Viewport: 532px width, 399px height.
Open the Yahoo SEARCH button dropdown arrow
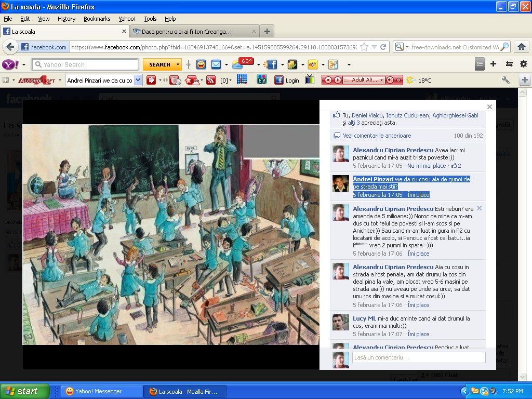(178, 64)
